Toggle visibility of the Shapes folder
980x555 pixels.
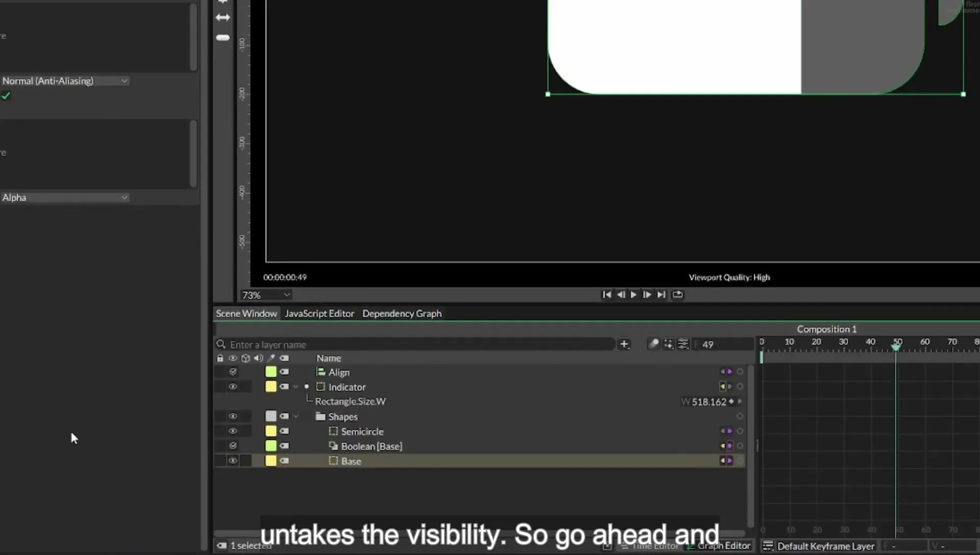pyautogui.click(x=233, y=416)
